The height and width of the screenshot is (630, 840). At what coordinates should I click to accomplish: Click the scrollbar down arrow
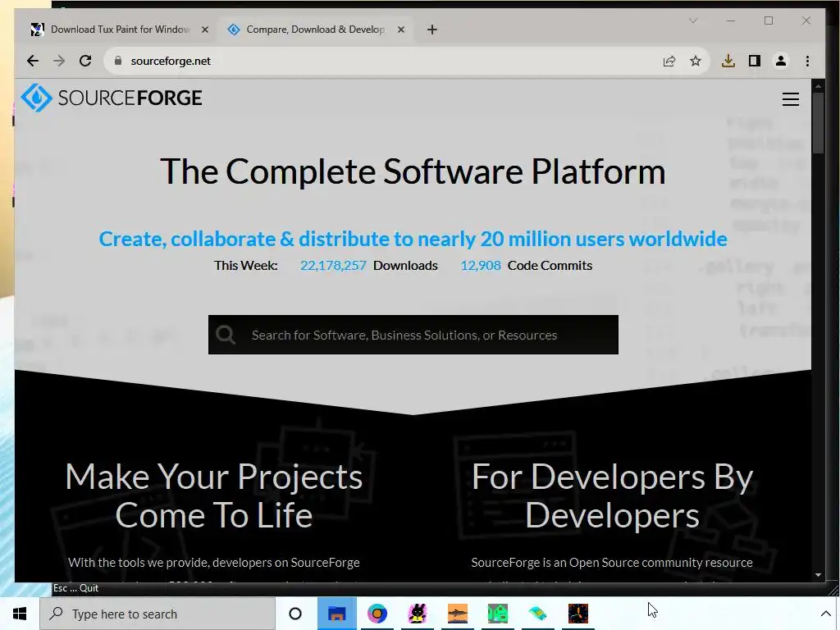[818, 575]
